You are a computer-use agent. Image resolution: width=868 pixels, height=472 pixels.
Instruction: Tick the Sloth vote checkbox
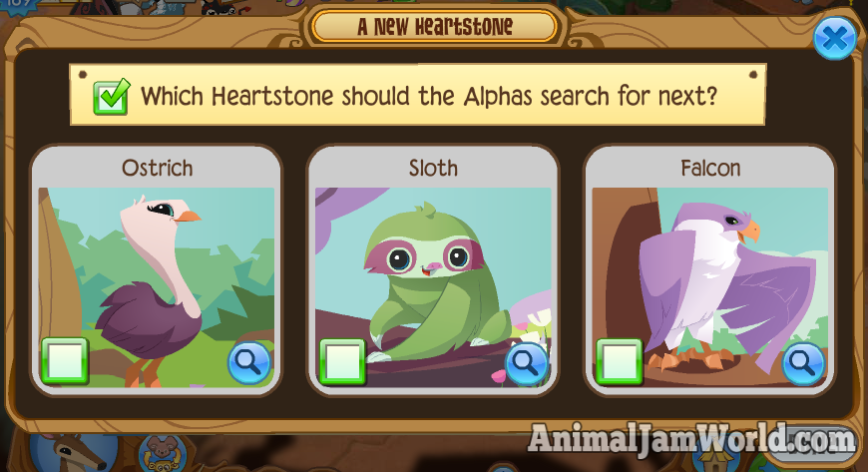[x=342, y=361]
